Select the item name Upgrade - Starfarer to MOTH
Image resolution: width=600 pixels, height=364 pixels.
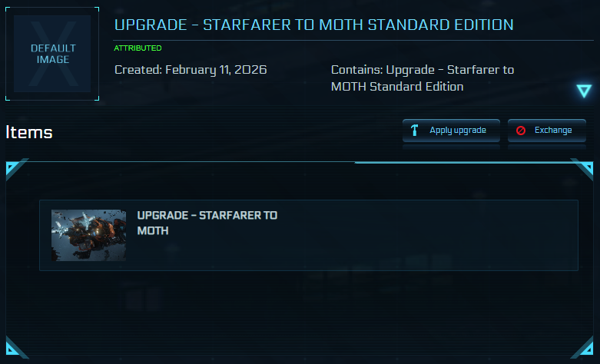207,223
